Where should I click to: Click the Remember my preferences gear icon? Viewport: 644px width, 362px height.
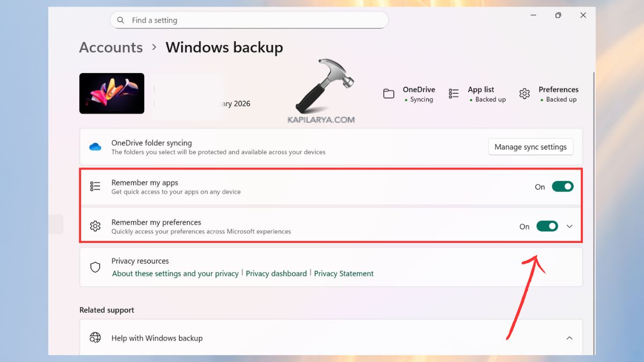(x=95, y=226)
